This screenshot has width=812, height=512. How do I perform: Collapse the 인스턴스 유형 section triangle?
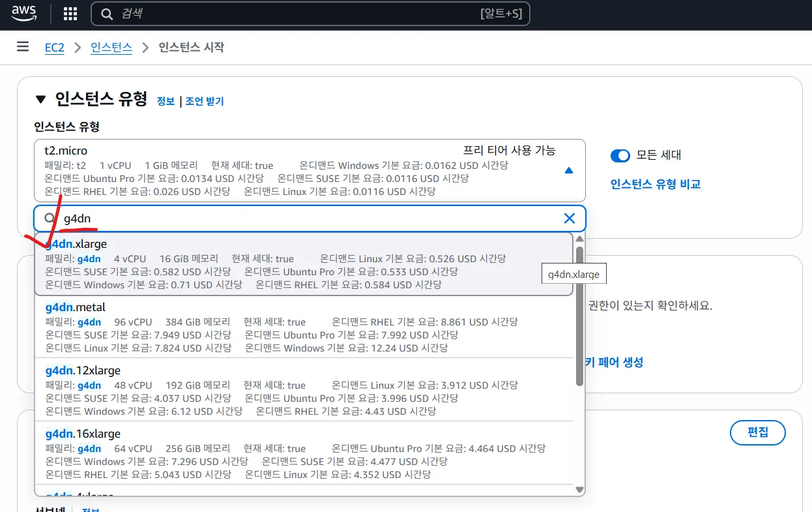point(41,100)
